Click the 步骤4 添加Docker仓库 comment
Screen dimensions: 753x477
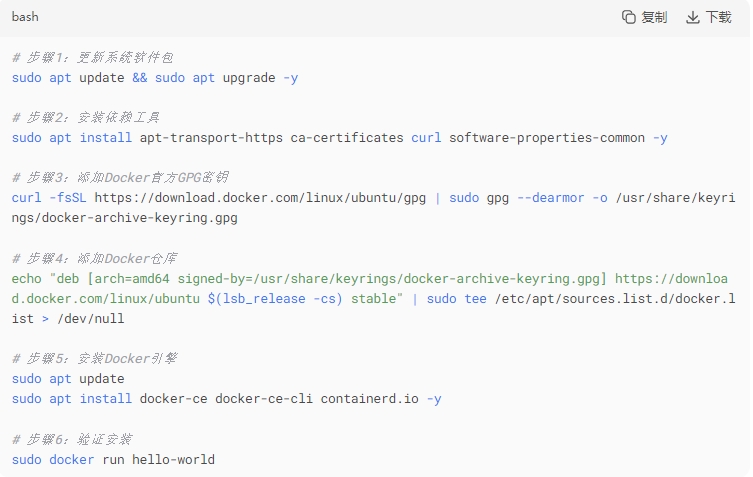tap(94, 259)
